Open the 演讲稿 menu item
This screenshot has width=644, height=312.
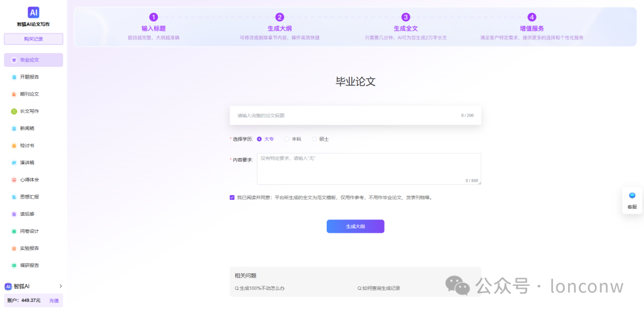coord(33,163)
